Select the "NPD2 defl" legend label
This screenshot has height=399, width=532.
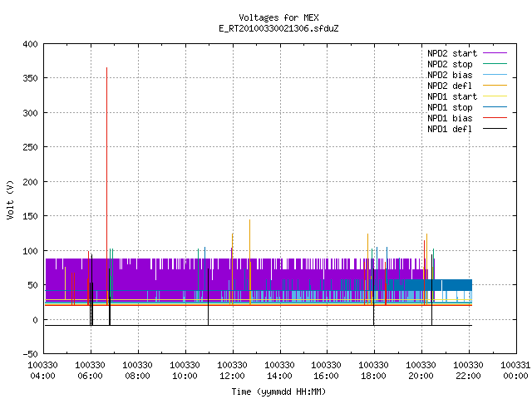pos(450,86)
